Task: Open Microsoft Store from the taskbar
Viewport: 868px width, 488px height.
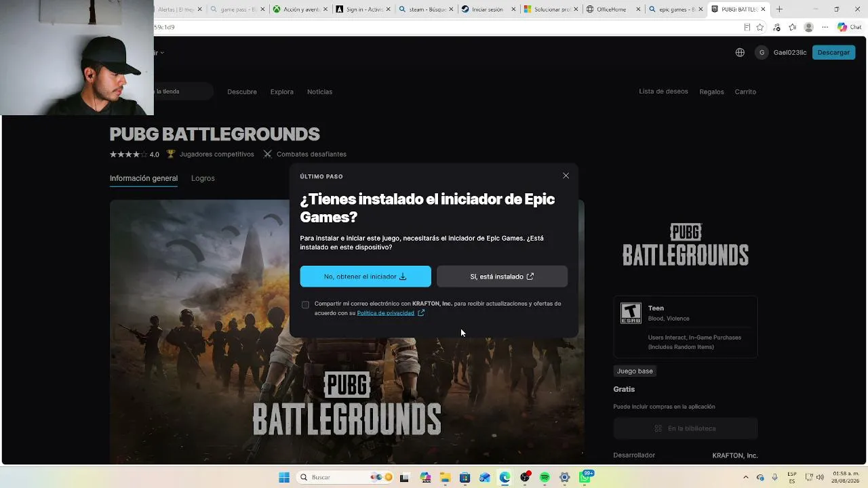Action: (x=465, y=478)
